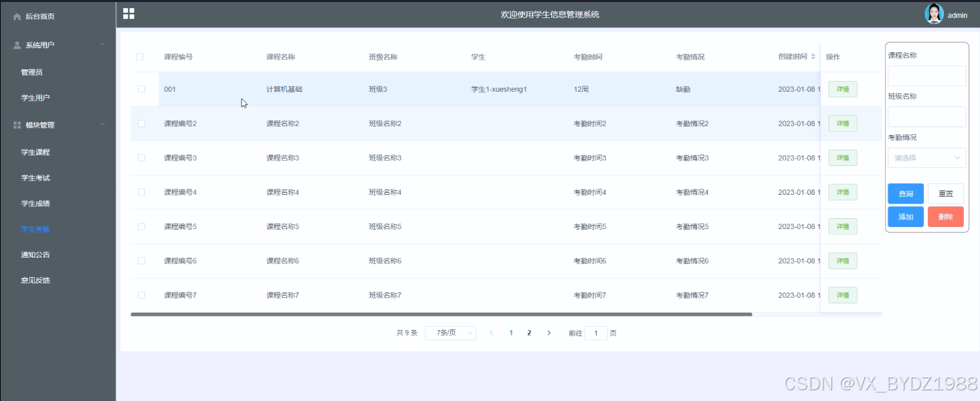
Task: Check the 课程编号5 row checkbox
Action: [x=141, y=226]
